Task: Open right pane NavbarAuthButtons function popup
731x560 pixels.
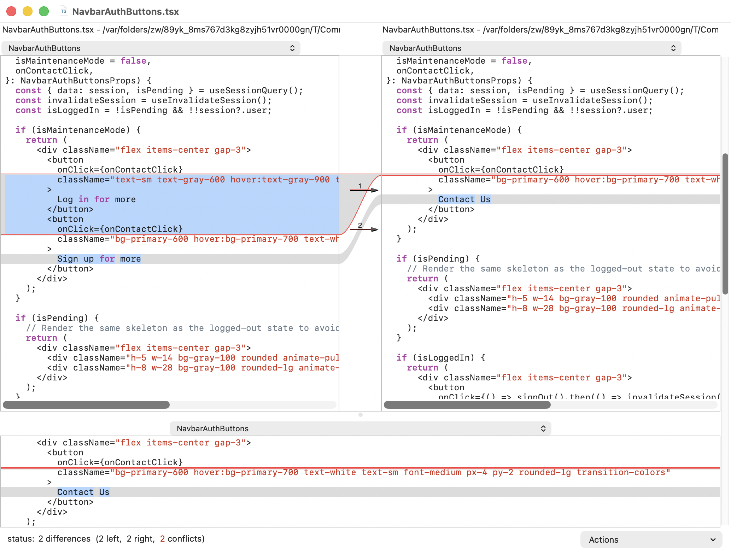Action: tap(532, 48)
